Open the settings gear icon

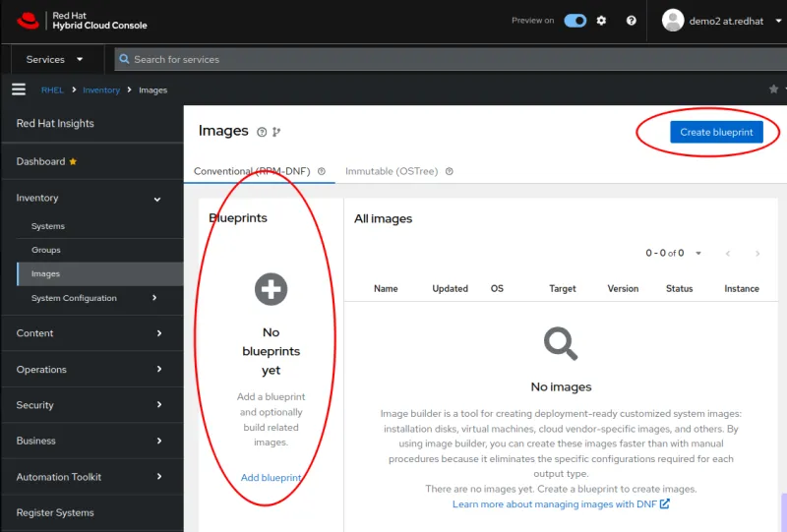[602, 21]
